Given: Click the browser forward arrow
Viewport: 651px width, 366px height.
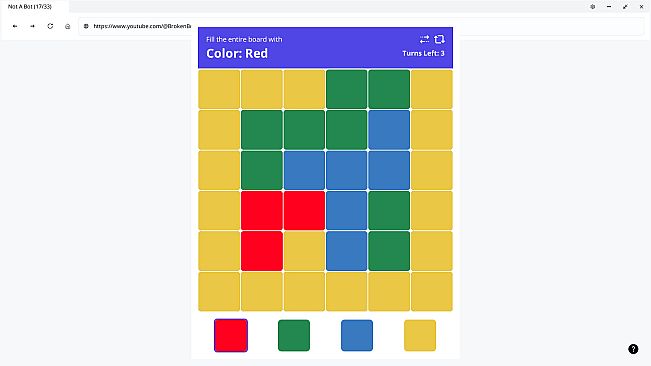Looking at the screenshot, I should 32,26.
